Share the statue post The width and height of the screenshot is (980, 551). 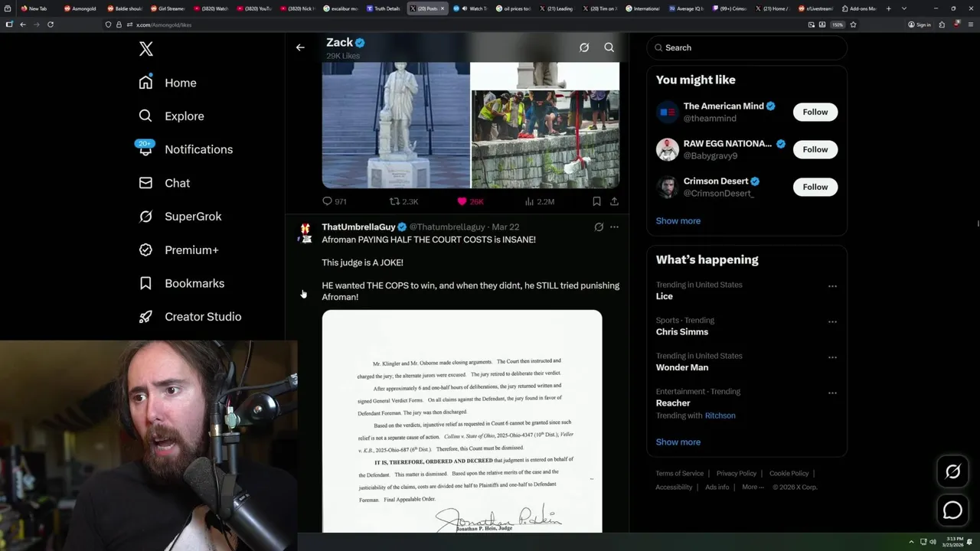614,201
